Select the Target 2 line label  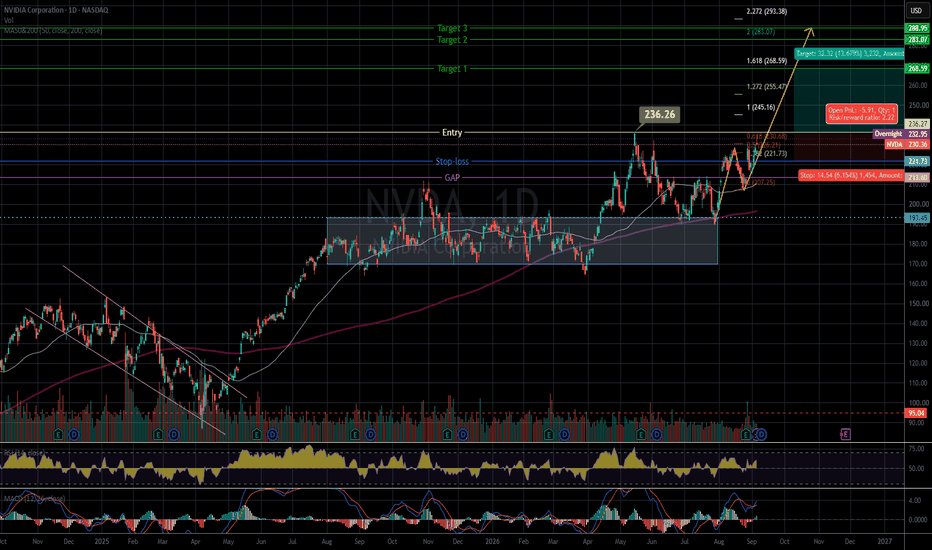pos(452,40)
